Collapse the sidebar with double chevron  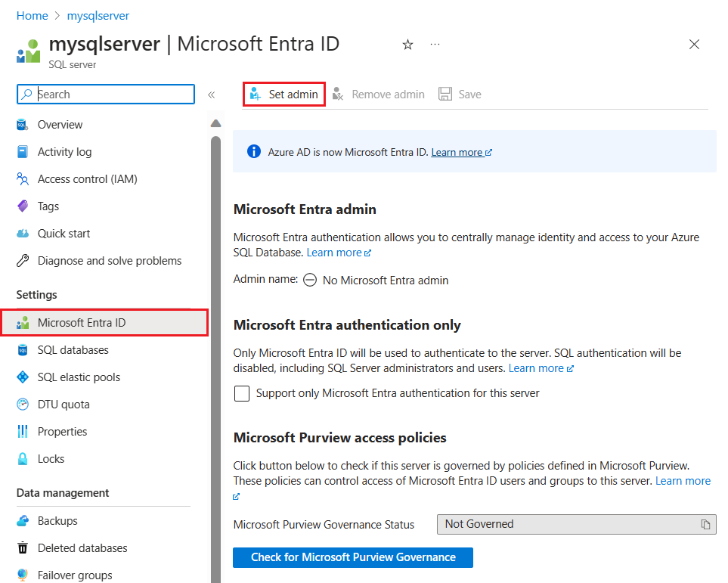pos(212,95)
